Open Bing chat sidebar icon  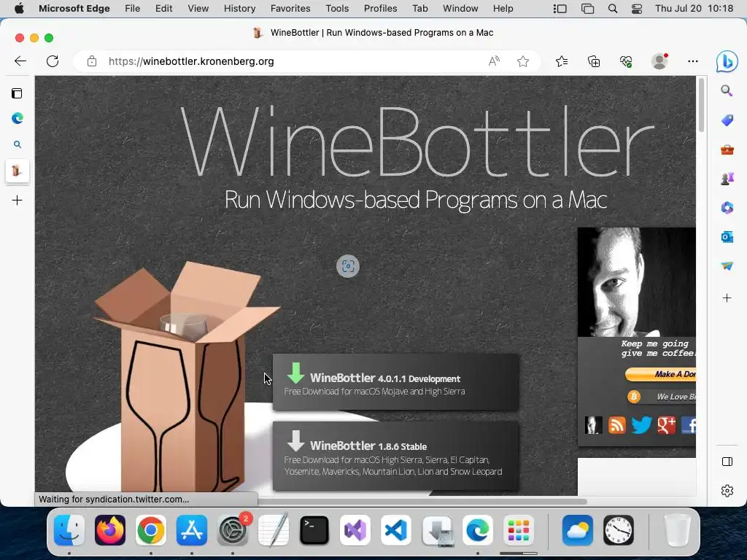727,61
